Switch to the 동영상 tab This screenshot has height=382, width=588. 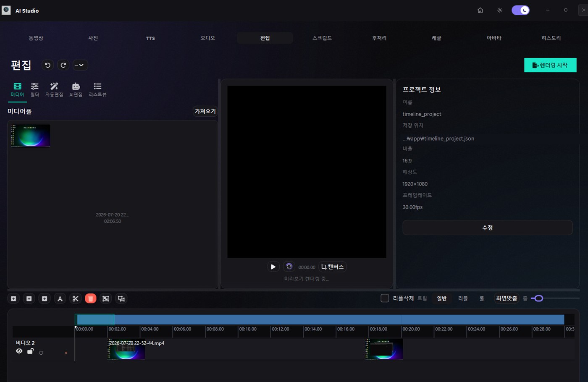coord(36,38)
